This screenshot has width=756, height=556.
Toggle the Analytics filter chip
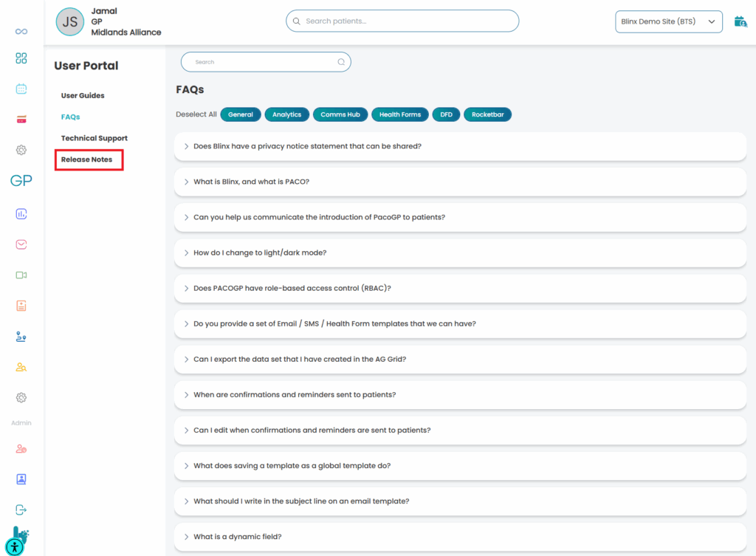tap(287, 114)
